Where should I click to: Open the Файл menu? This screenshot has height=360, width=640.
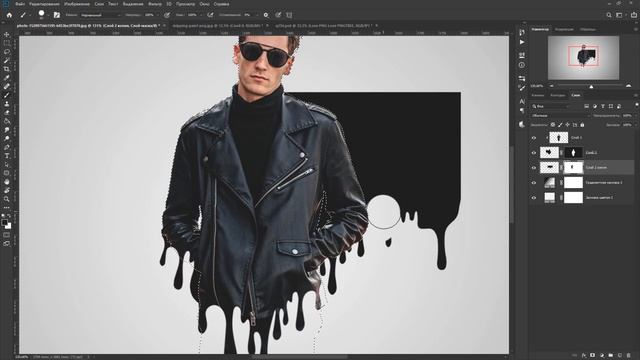[20, 4]
